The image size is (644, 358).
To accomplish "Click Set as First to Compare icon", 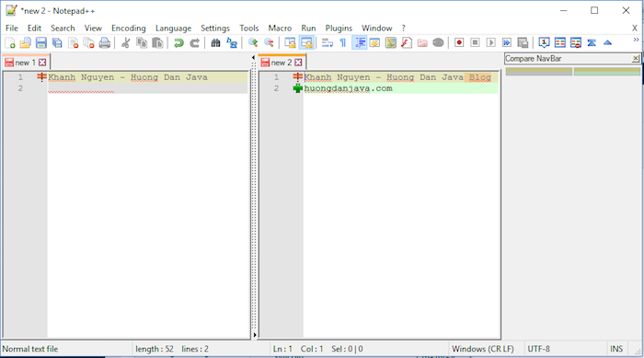I will pyautogui.click(x=545, y=42).
